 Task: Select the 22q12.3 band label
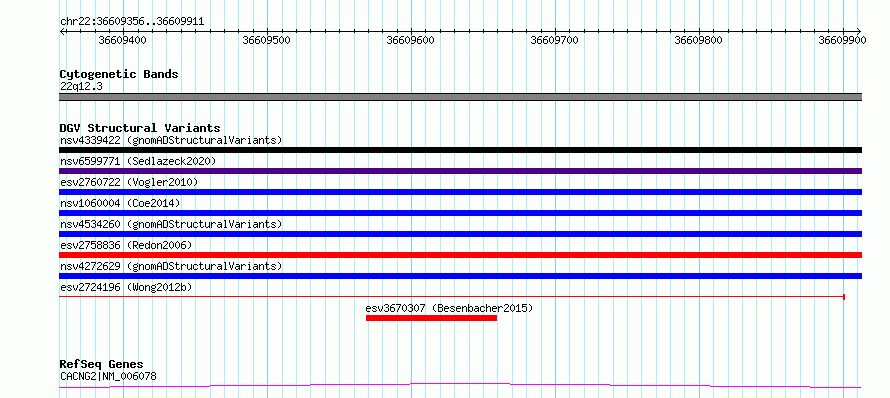[81, 87]
